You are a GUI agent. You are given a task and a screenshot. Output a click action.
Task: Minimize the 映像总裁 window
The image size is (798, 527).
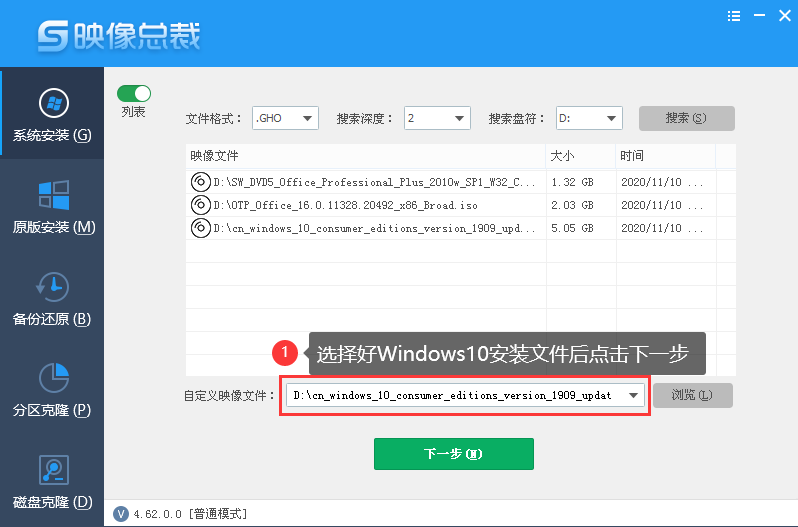[x=759, y=16]
